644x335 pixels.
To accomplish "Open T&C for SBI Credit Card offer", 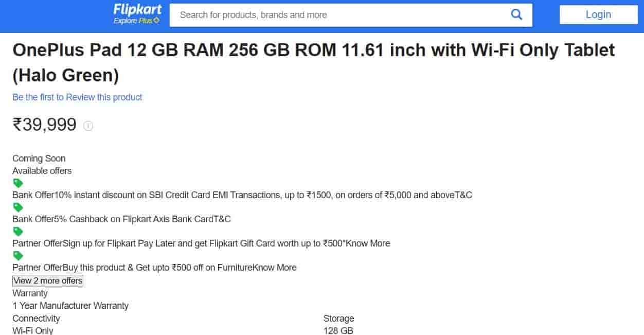I will pyautogui.click(x=463, y=195).
